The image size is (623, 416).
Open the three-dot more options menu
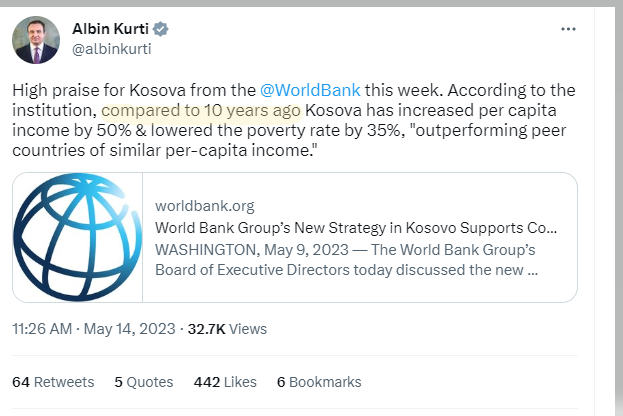[x=568, y=29]
